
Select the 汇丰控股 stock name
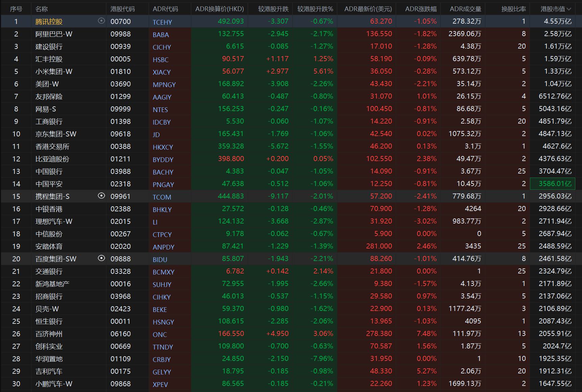tap(49, 59)
